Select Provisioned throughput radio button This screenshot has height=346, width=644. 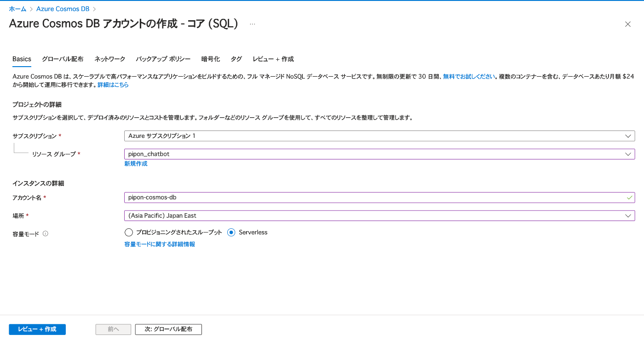pyautogui.click(x=129, y=233)
